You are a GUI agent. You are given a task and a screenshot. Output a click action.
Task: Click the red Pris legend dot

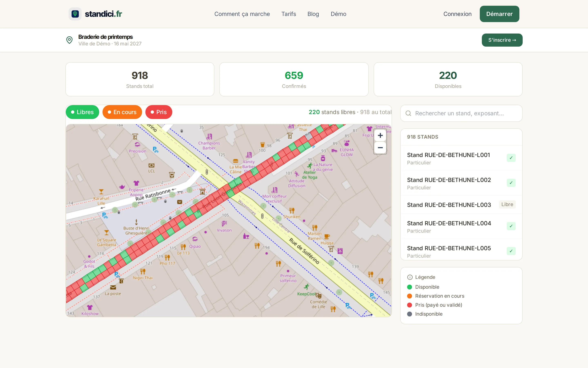click(x=409, y=305)
